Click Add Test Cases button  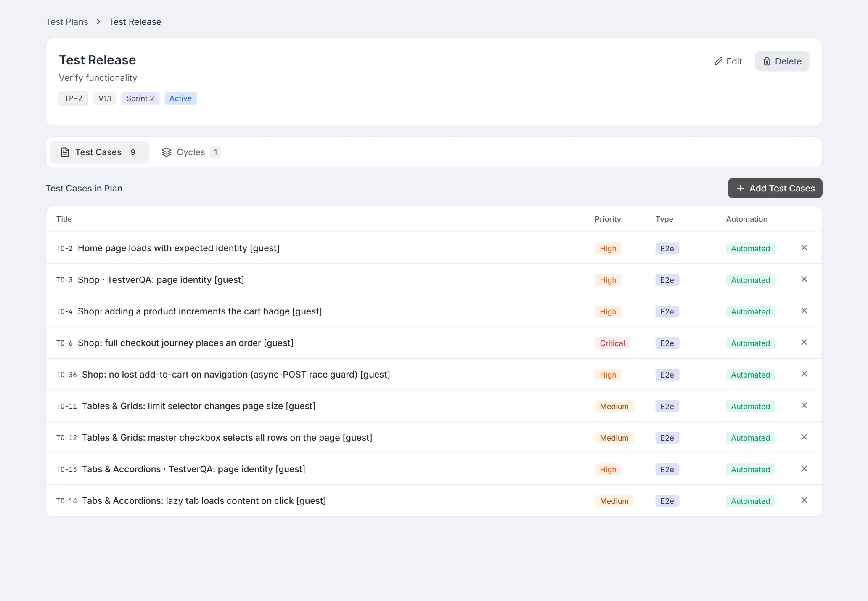(x=775, y=188)
